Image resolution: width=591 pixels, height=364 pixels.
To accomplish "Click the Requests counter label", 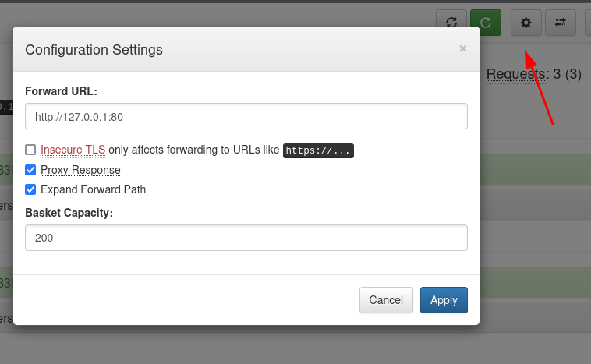I will pyautogui.click(x=515, y=74).
